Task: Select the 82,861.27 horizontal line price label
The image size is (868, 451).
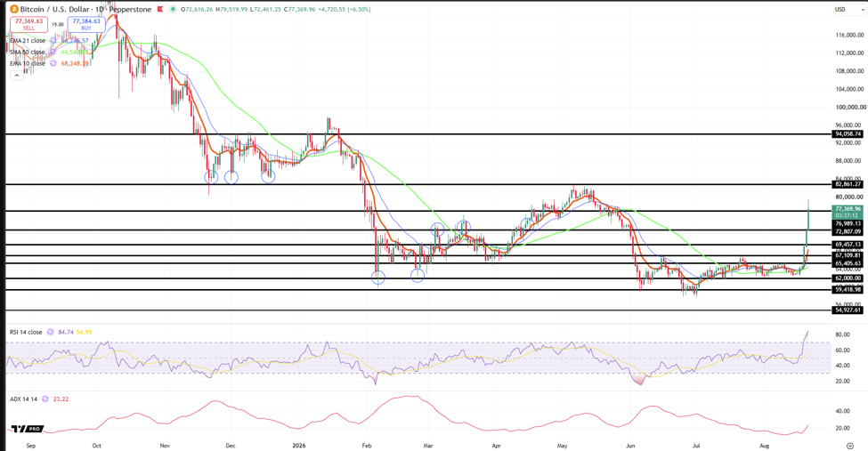Action: [848, 184]
